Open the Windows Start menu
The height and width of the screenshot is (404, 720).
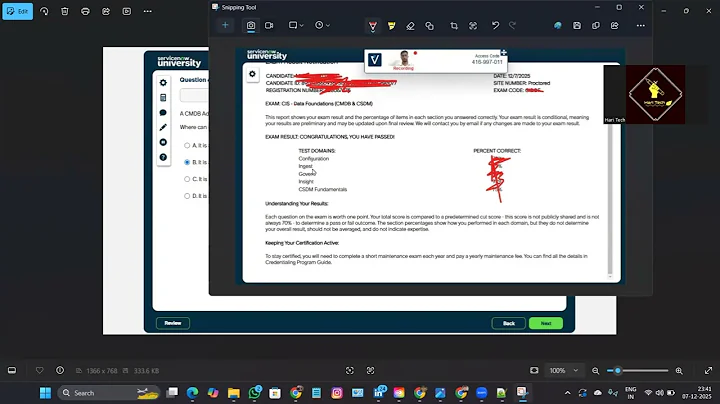45,393
